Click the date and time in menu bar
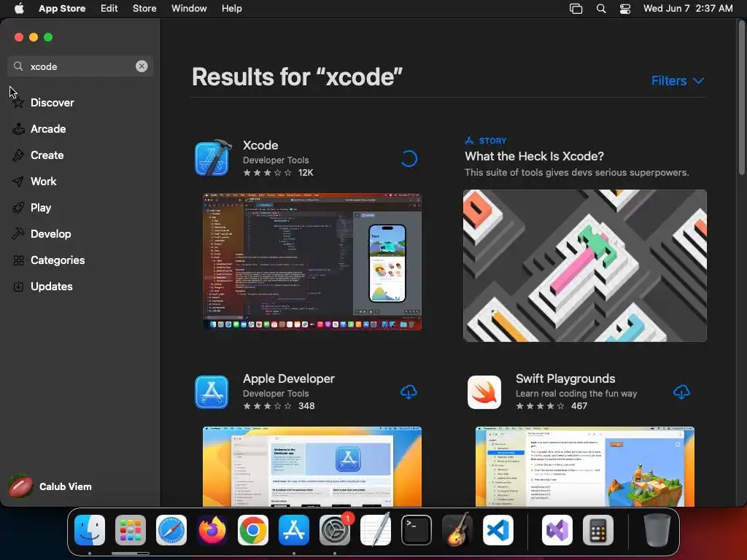 pyautogui.click(x=688, y=8)
